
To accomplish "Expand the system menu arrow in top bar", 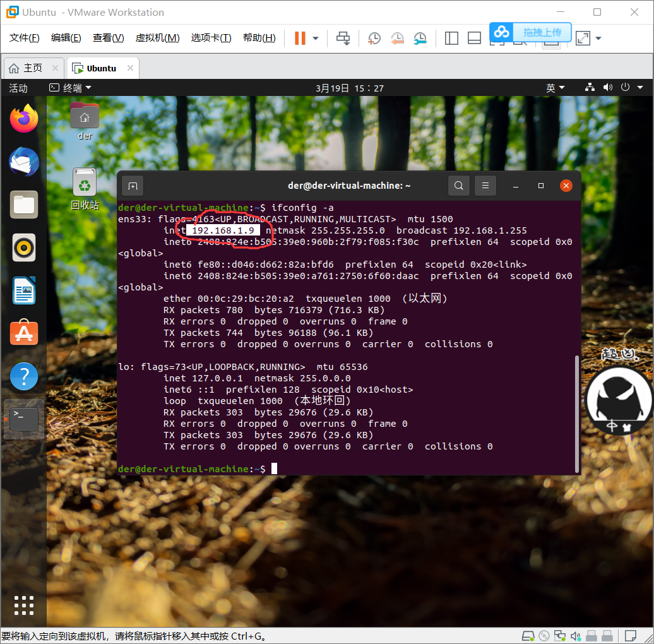I will coord(640,88).
